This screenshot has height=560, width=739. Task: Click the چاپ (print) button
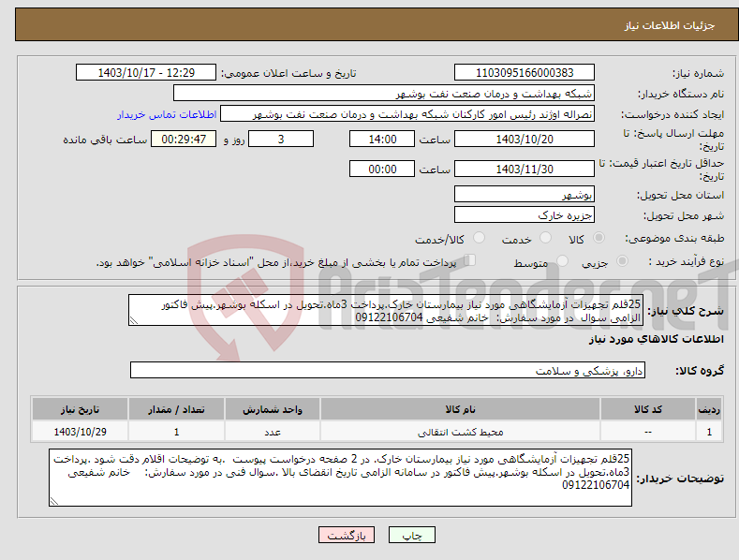click(411, 535)
